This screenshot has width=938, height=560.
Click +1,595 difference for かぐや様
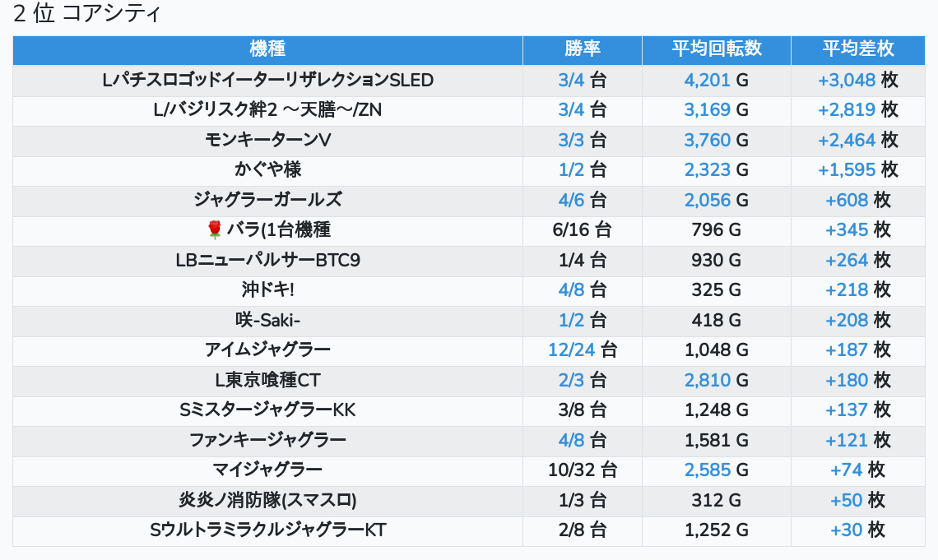[x=847, y=169]
